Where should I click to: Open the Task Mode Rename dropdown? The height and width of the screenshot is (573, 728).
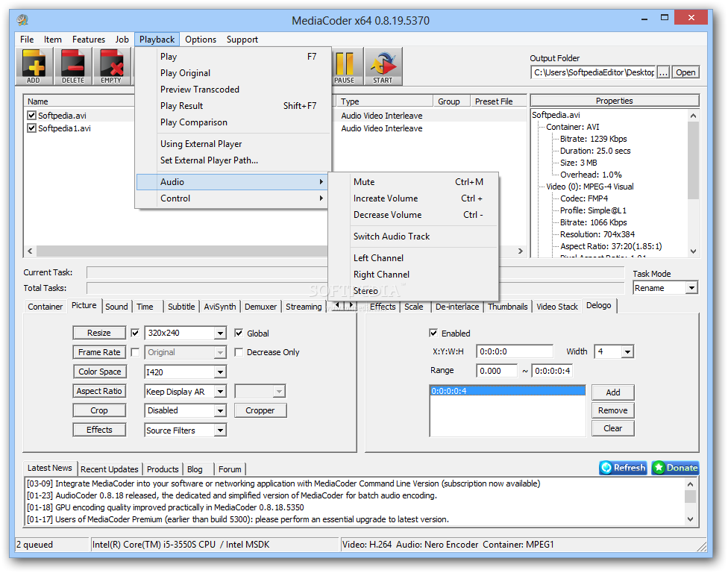[691, 288]
